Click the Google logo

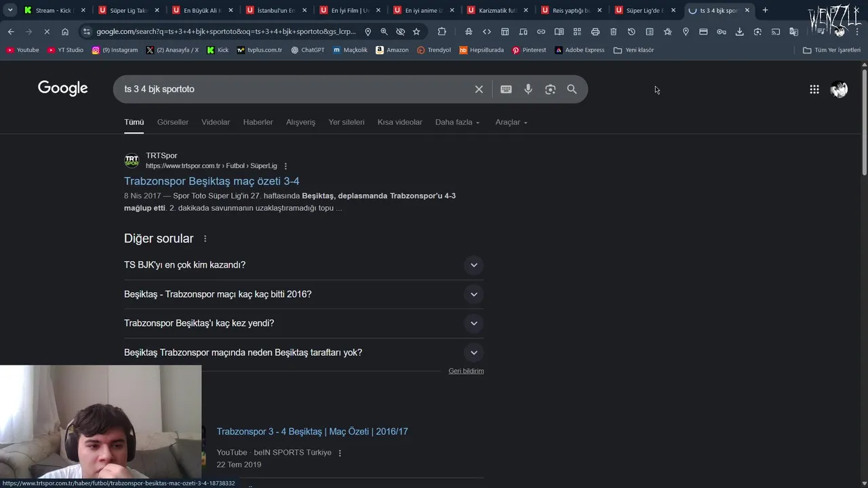[x=63, y=89]
